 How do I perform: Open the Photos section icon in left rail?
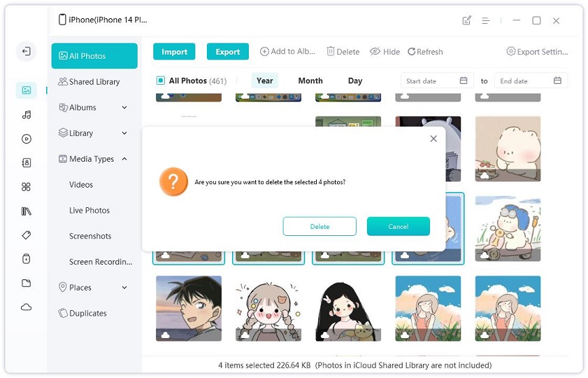click(x=27, y=90)
